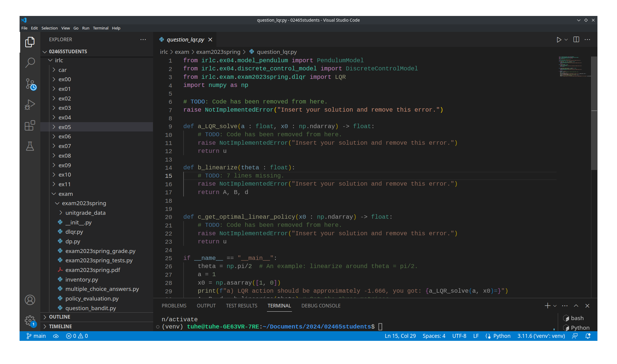The image size is (617, 364).
Task: Open the Search view icon
Action: pos(30,63)
